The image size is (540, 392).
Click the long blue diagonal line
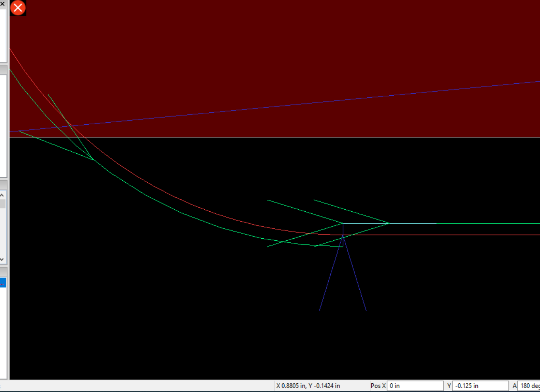[x=290, y=105]
